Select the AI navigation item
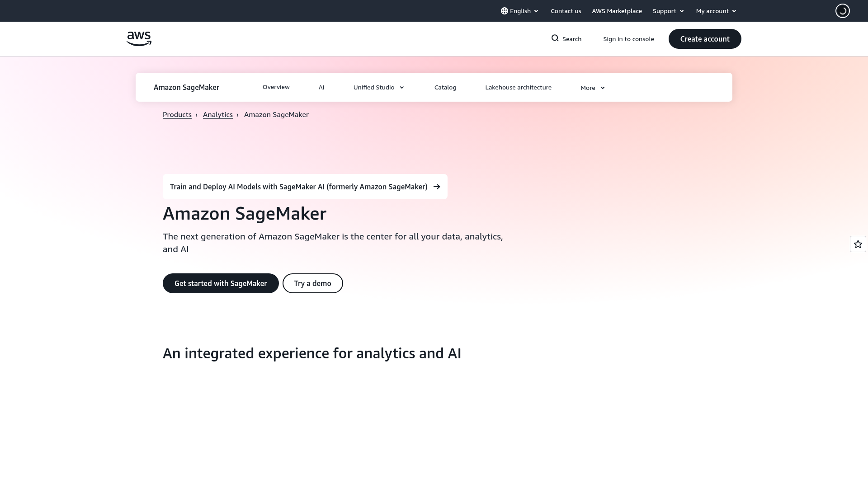The width and height of the screenshot is (868, 488). pyautogui.click(x=321, y=87)
